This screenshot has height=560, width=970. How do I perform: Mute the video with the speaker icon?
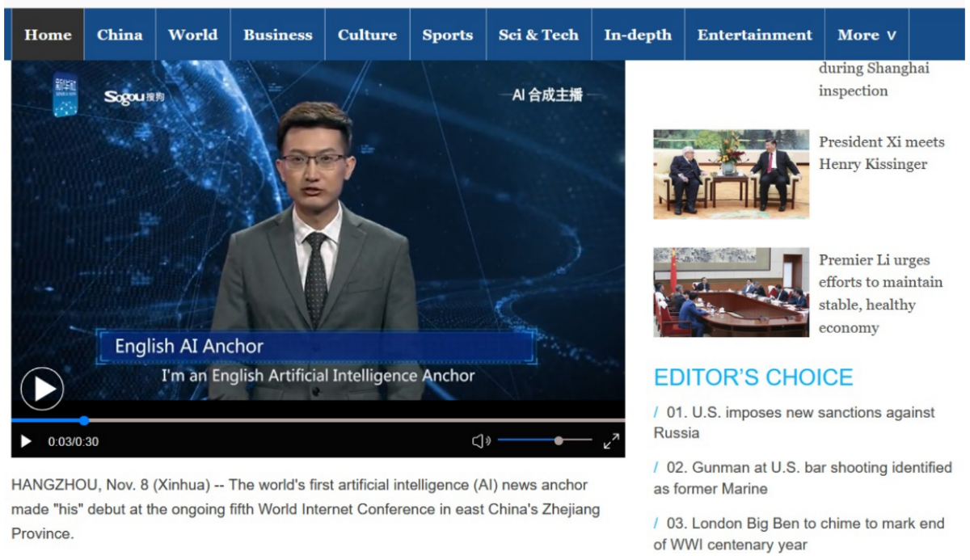click(481, 440)
